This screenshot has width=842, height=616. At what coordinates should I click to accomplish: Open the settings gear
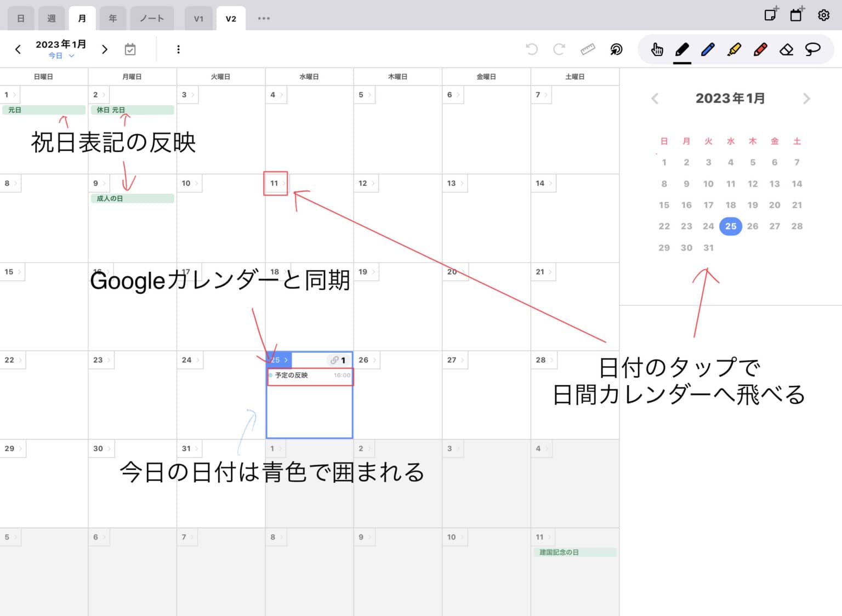point(823,15)
